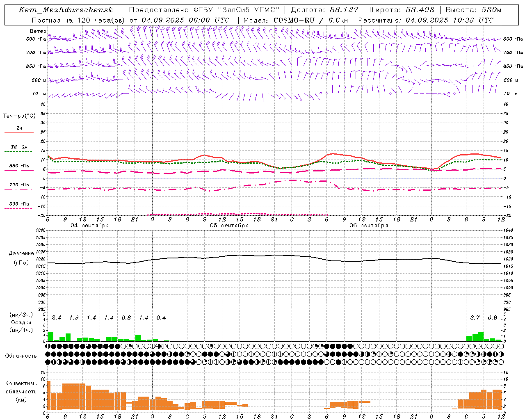Click the 'Облачность' cloud cover label
The height and width of the screenshot is (420, 525).
point(21,356)
